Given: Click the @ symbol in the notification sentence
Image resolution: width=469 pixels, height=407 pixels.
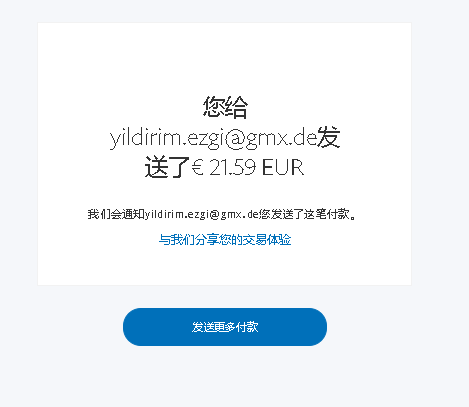Looking at the screenshot, I should click(215, 214).
